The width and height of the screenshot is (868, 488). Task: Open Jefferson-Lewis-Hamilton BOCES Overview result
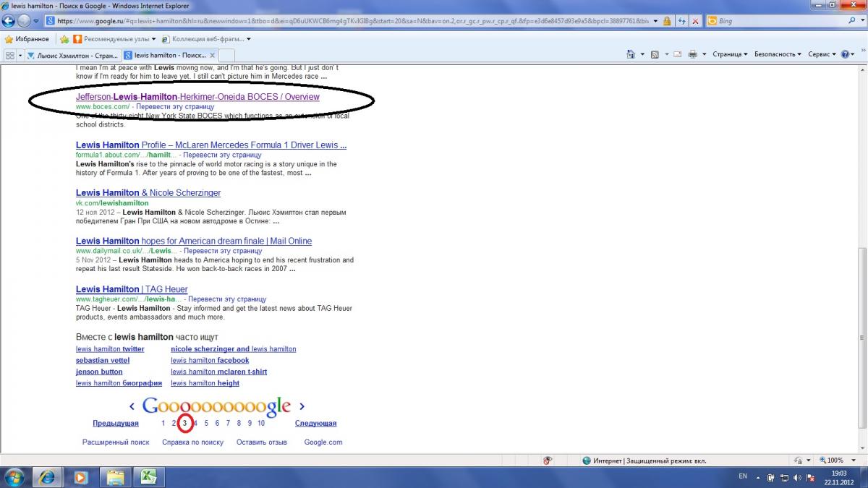click(x=197, y=97)
